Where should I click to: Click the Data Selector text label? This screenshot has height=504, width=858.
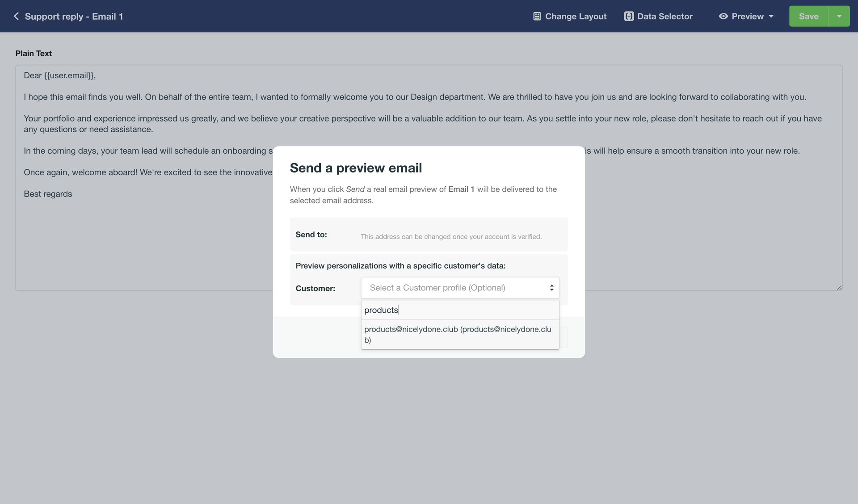click(x=665, y=16)
